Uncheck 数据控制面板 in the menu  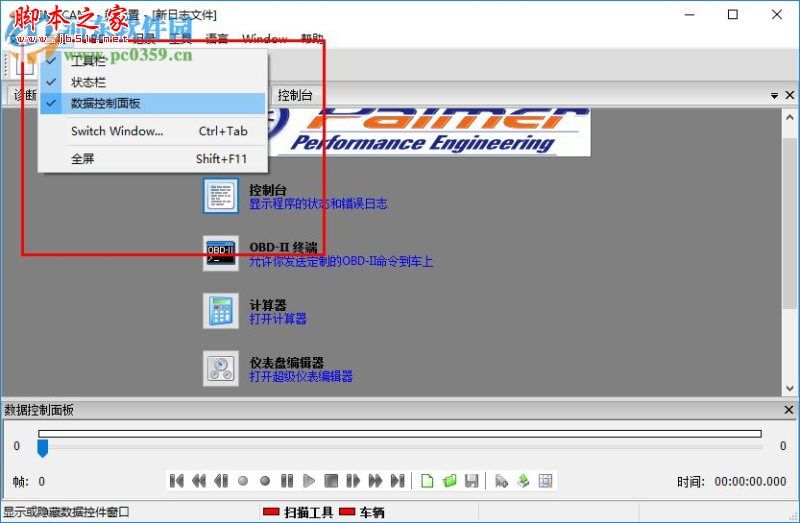153,104
